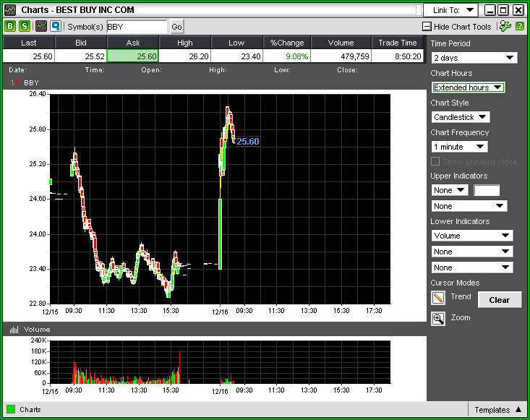Click the highlighted Ask value 25.60

point(133,56)
